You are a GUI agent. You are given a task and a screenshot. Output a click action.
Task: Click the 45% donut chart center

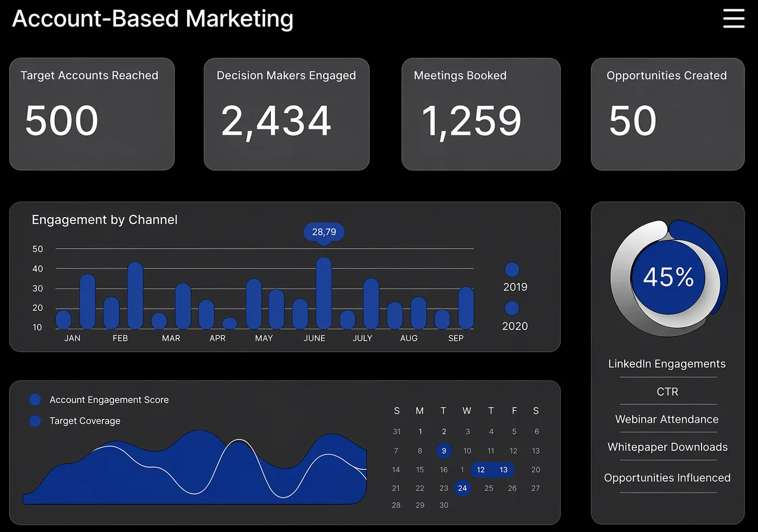pyautogui.click(x=668, y=277)
